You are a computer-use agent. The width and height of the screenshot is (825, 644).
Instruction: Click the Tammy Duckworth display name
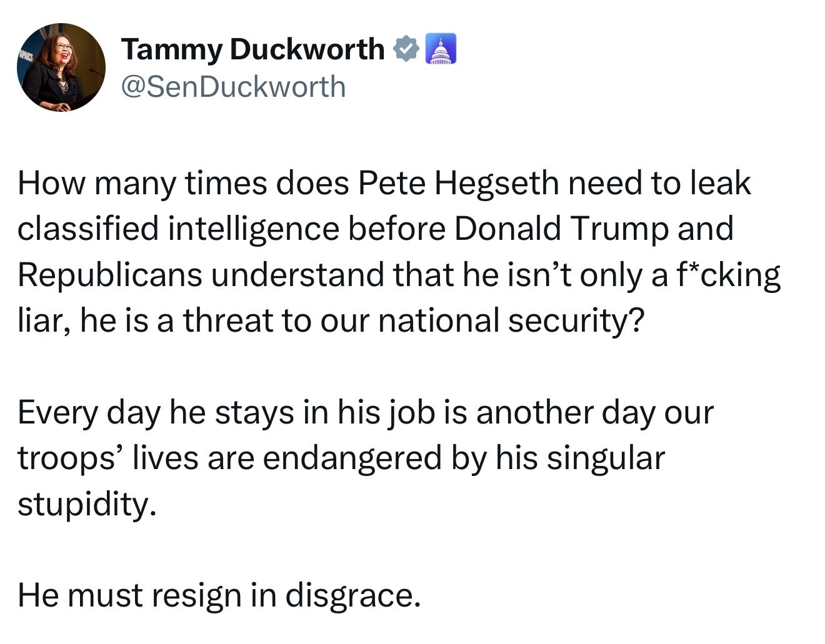[x=252, y=49]
